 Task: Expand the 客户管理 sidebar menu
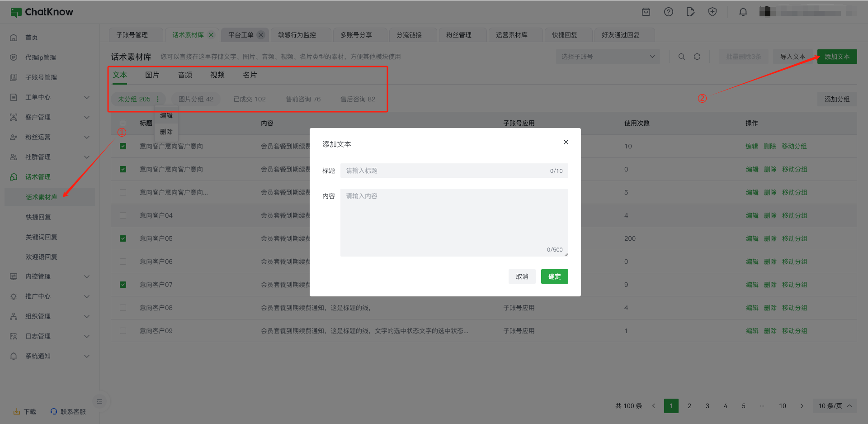[50, 117]
